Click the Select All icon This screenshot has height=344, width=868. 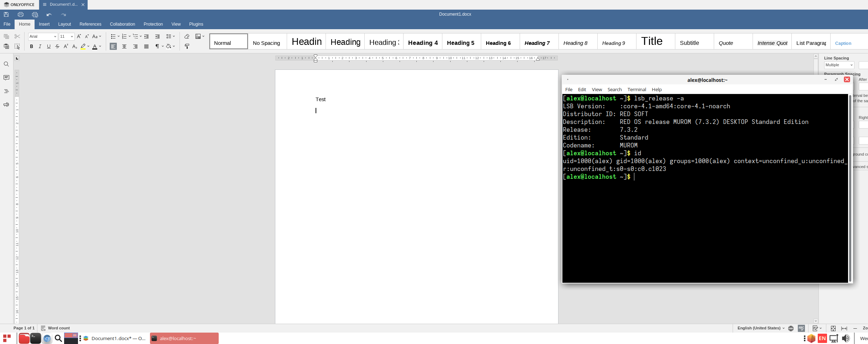(17, 46)
